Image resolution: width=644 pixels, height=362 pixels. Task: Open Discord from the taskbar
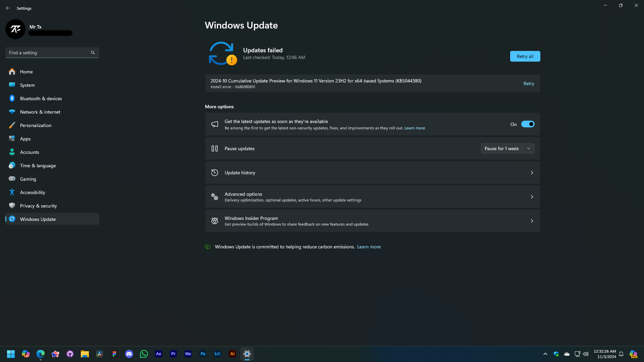coord(129,354)
